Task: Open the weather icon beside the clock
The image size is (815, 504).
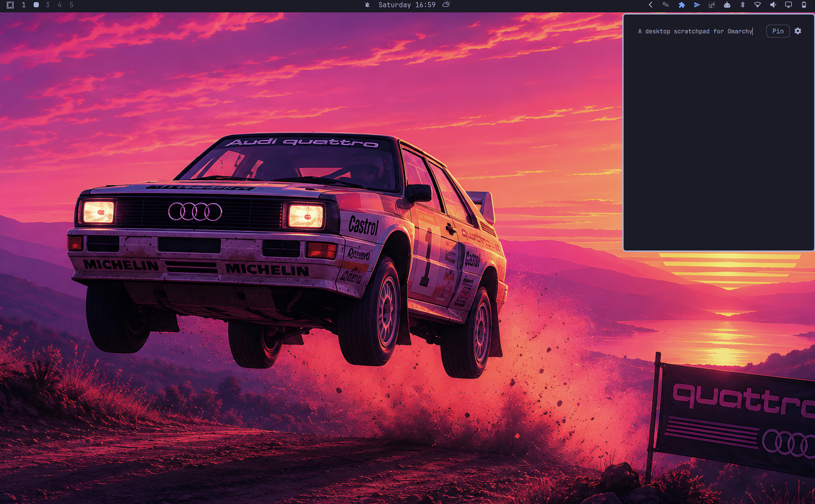Action: [446, 5]
